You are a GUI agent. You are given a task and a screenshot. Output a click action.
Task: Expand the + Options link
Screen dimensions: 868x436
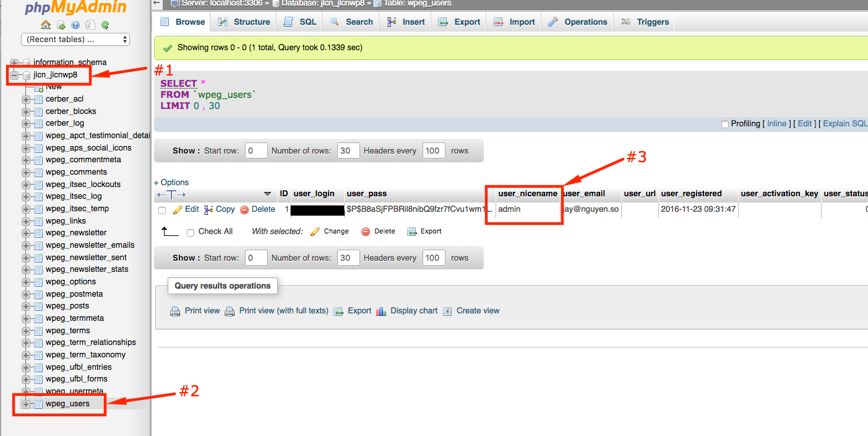click(x=171, y=183)
